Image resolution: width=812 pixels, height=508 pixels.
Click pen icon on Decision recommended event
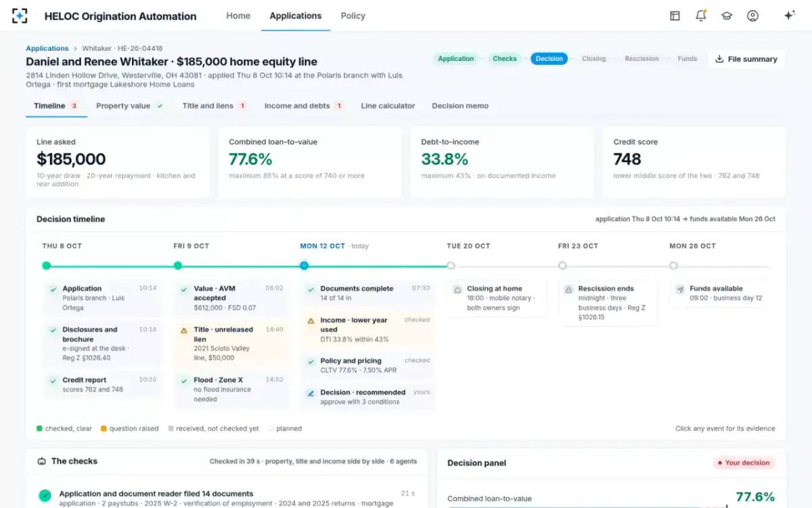(x=311, y=393)
